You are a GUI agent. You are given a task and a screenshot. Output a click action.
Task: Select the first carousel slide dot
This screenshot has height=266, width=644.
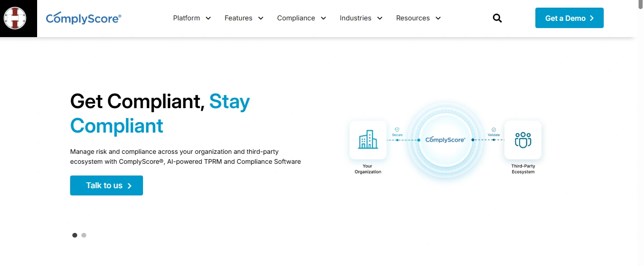75,235
